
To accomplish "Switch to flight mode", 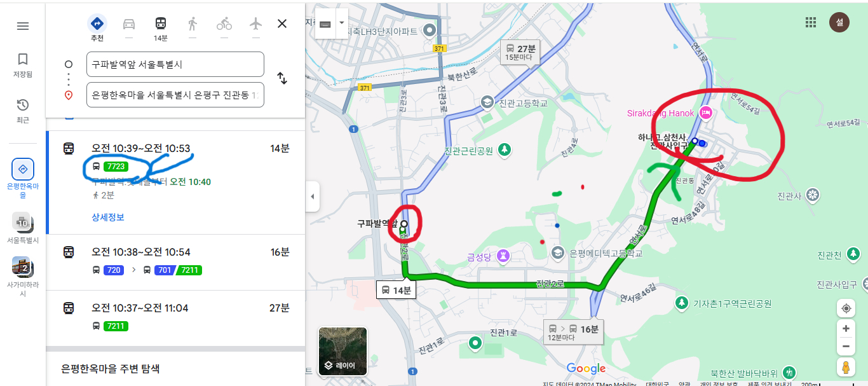I will tap(256, 24).
